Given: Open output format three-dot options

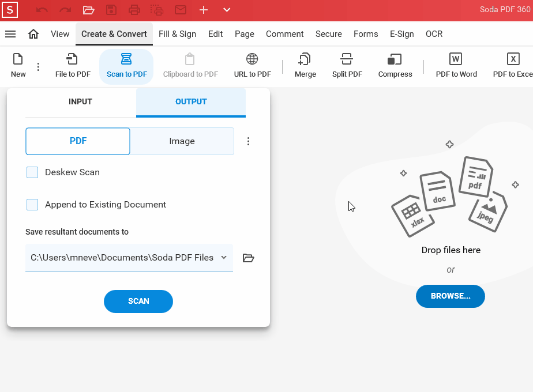Looking at the screenshot, I should 248,141.
